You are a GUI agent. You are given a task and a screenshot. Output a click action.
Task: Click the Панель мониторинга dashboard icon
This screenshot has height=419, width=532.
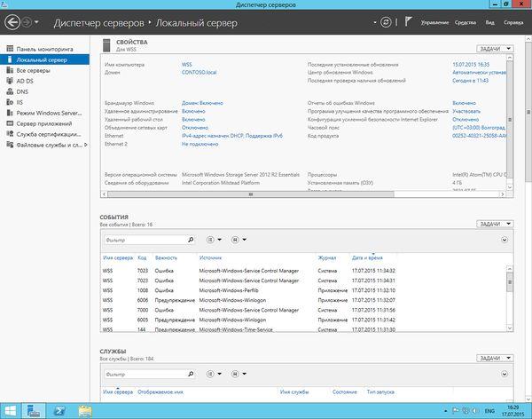point(10,49)
